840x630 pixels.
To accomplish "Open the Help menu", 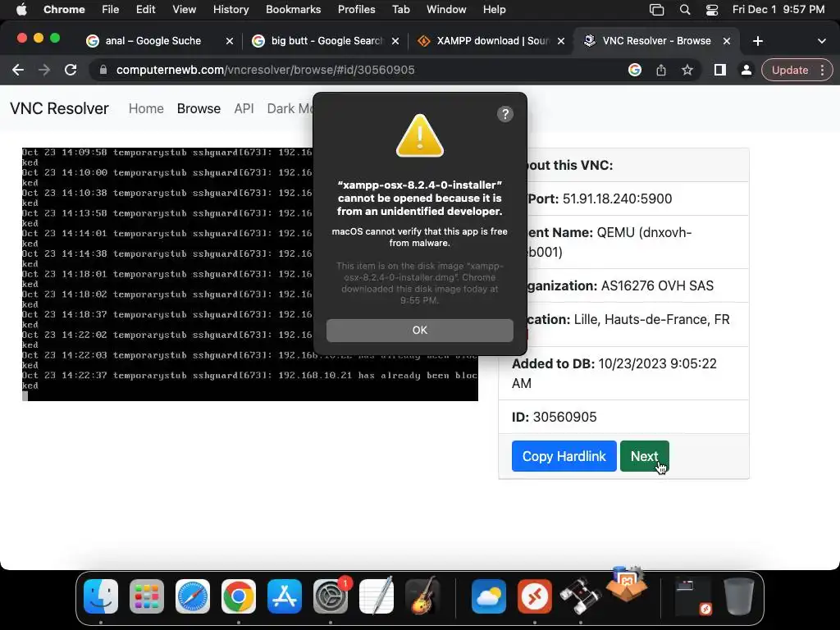I will pyautogui.click(x=494, y=9).
